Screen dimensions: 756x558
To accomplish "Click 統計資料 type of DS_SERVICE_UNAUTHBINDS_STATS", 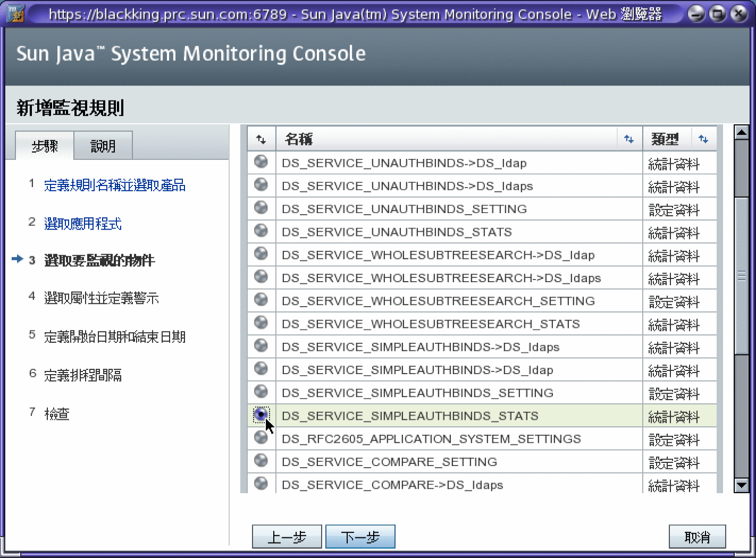I will (674, 233).
